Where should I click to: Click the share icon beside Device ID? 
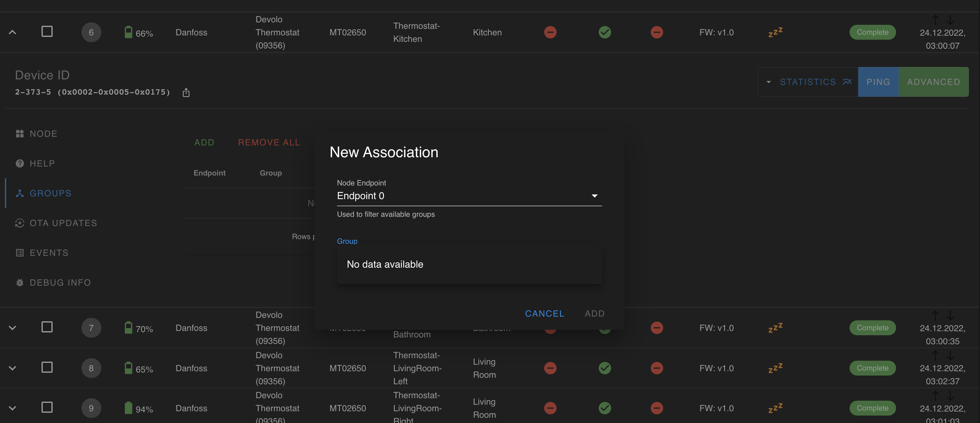tap(186, 92)
